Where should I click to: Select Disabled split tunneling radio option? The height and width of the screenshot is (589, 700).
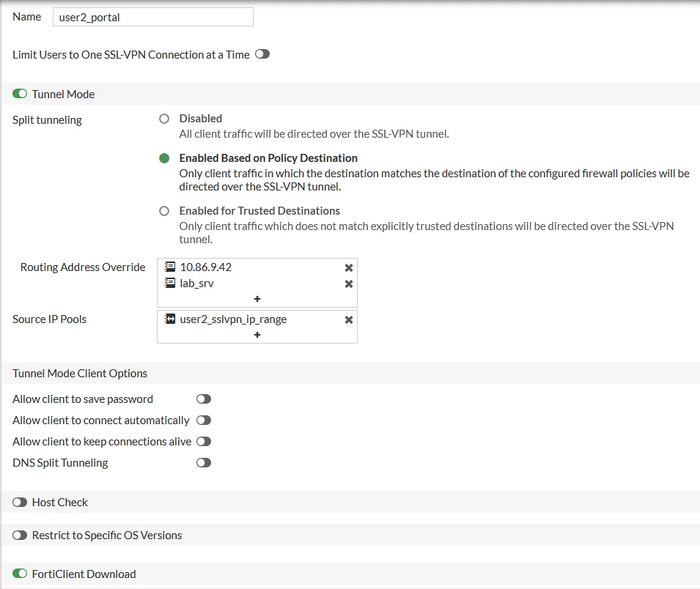164,118
